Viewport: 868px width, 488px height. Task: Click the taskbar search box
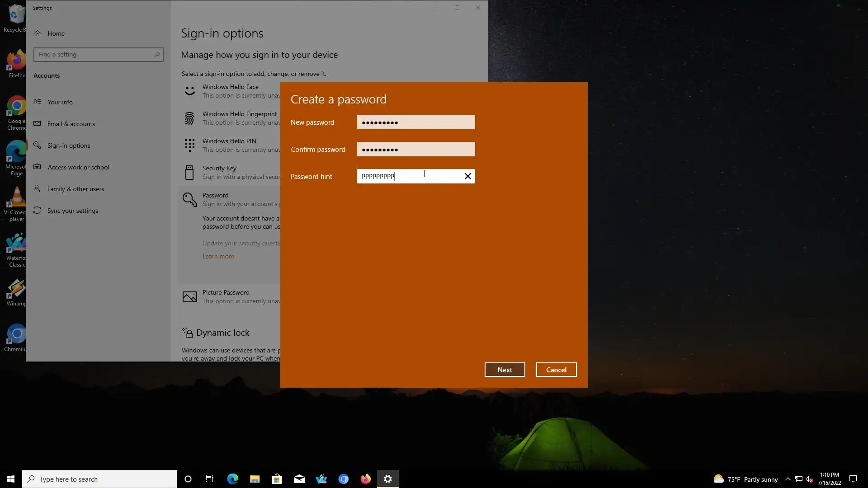99,479
